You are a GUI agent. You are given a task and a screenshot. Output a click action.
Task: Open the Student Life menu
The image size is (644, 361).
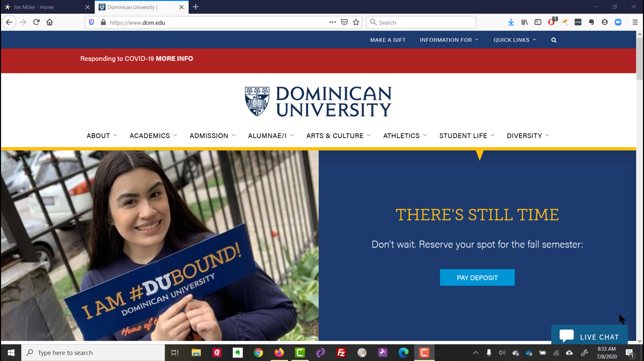coord(467,136)
